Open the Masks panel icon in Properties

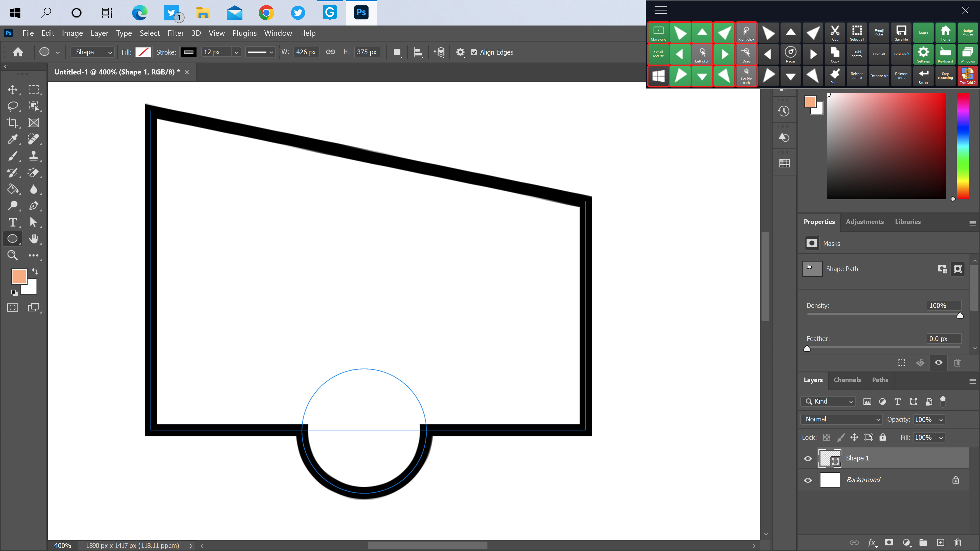click(812, 243)
